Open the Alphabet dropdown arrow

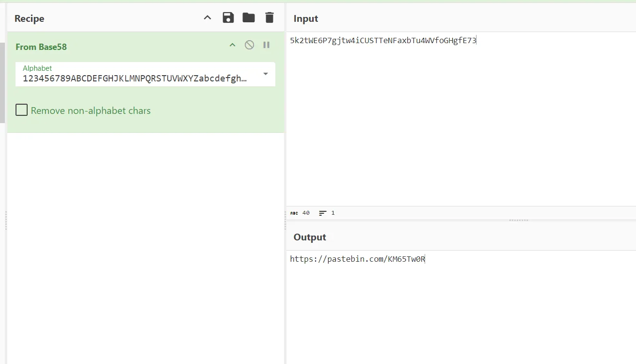point(265,74)
